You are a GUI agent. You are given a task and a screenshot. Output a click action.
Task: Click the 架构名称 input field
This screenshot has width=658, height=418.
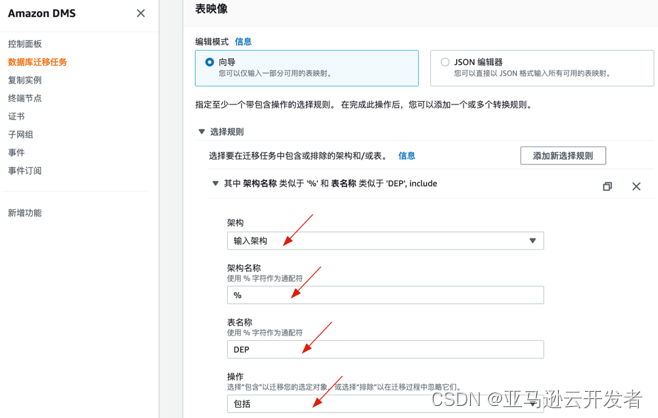[x=385, y=295]
